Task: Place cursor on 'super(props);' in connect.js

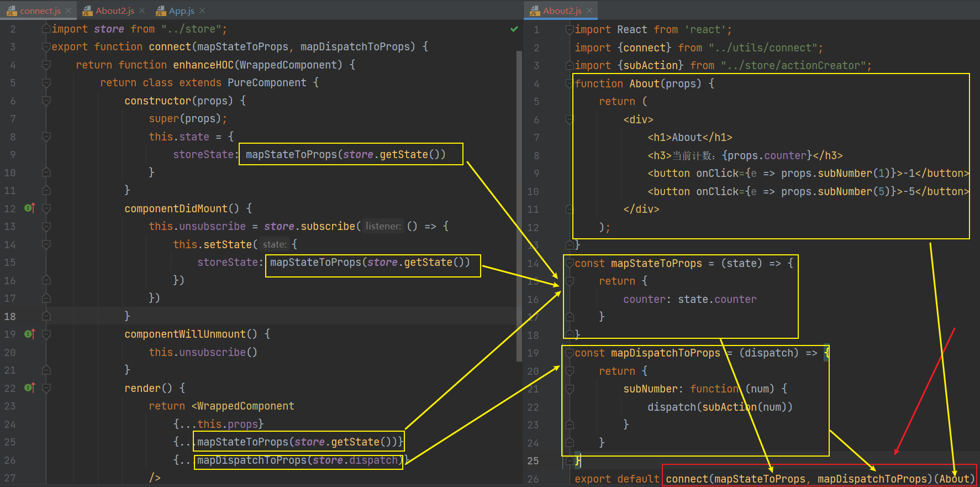Action: 188,119
